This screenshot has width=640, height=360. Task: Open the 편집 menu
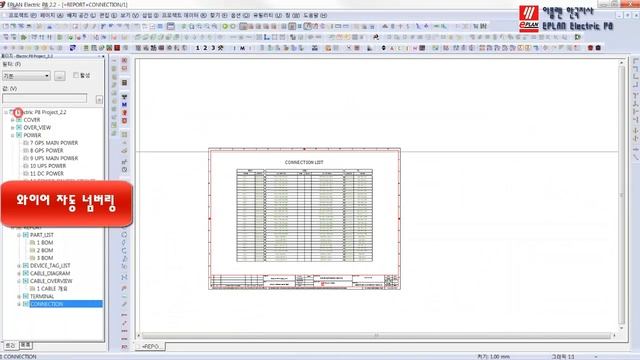coord(108,15)
